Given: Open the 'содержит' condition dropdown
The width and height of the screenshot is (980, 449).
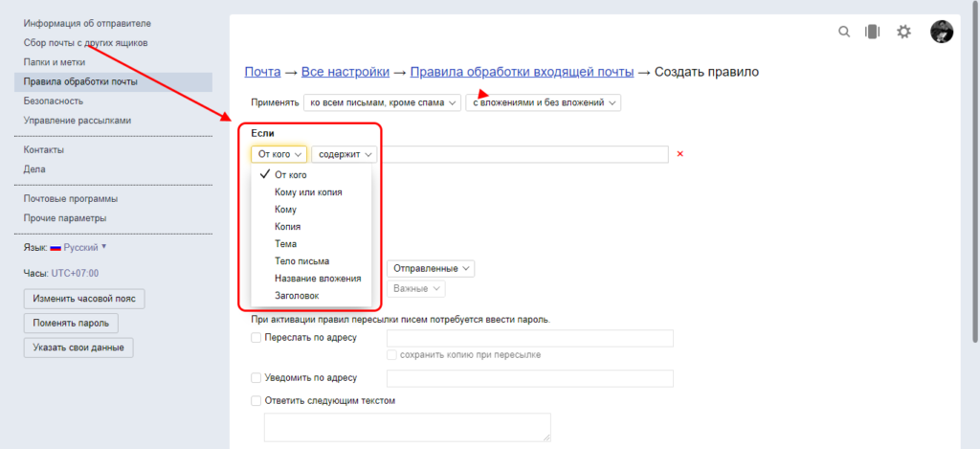Looking at the screenshot, I should (344, 154).
